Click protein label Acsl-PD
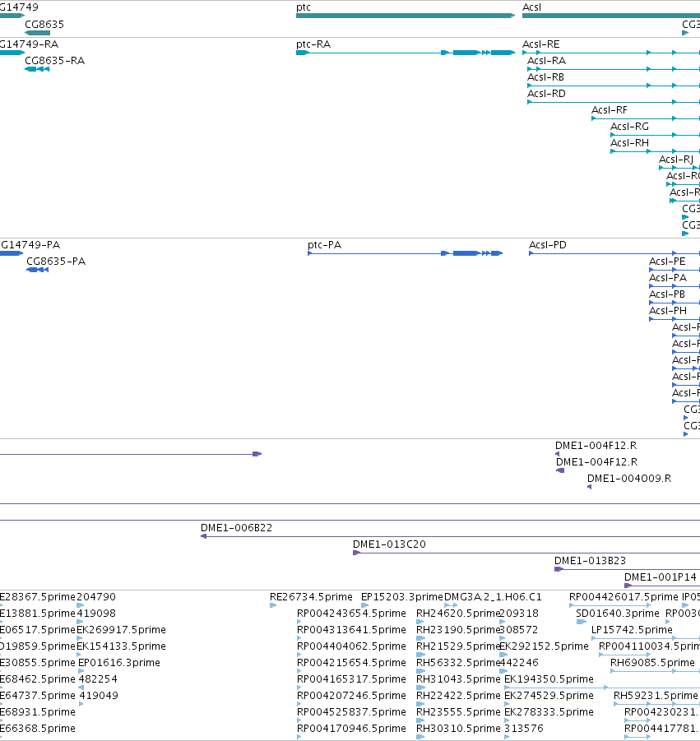This screenshot has width=700, height=741. pyautogui.click(x=547, y=245)
